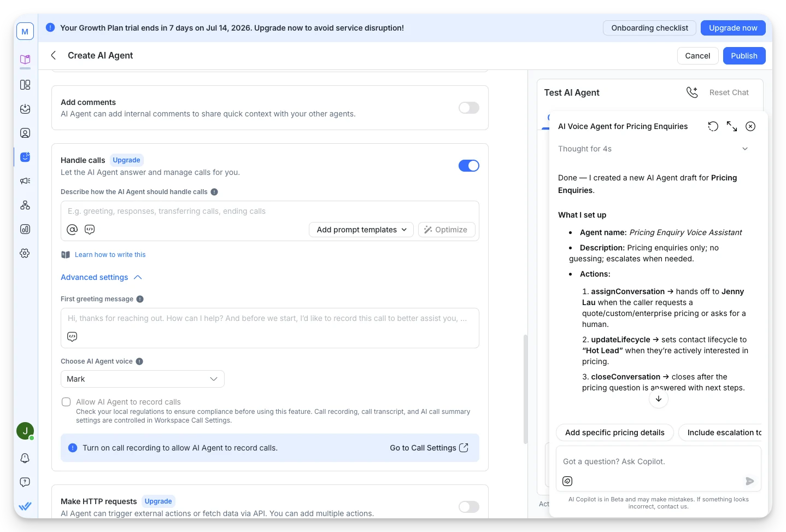Click the info icon next to Choose AI Agent voice
Image resolution: width=786 pixels, height=532 pixels.
(139, 361)
